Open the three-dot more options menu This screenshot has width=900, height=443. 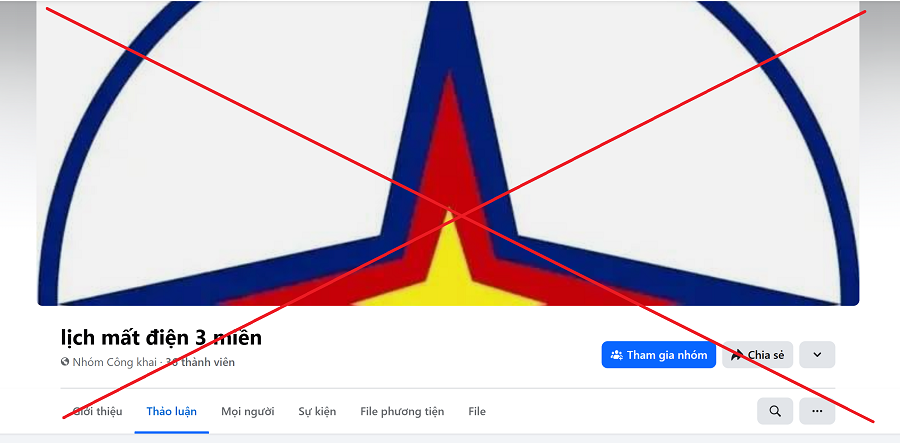[x=817, y=411]
